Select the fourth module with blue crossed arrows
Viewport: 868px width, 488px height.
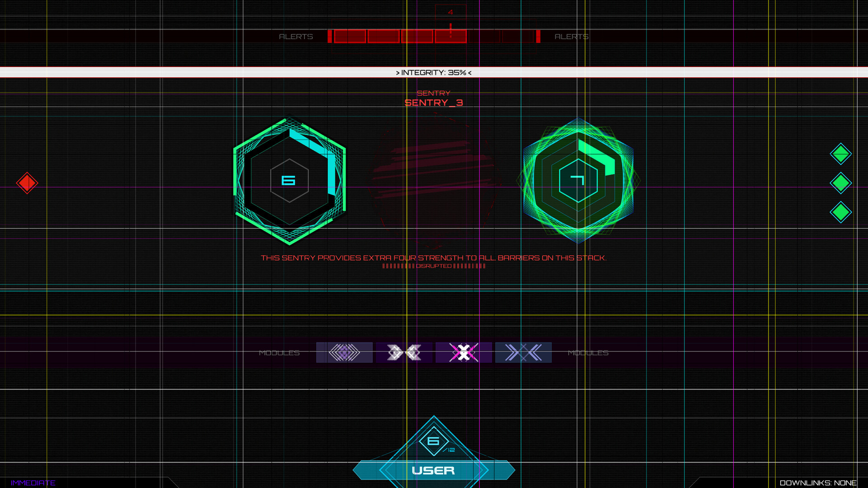pos(523,352)
